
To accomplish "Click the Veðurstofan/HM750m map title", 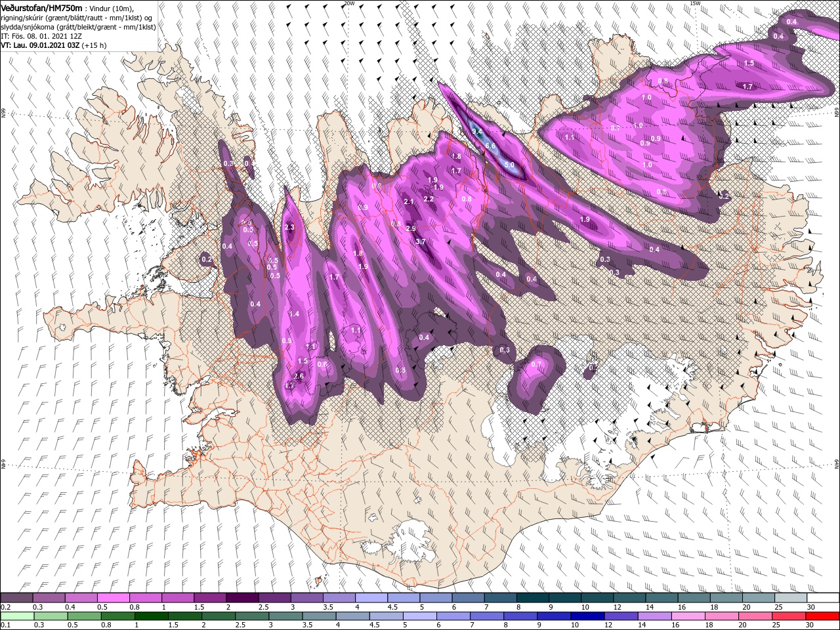I will pyautogui.click(x=42, y=7).
